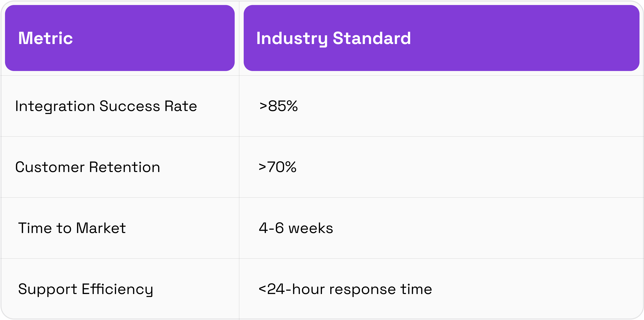
Task: Click the Metric column header
Action: (x=46, y=38)
